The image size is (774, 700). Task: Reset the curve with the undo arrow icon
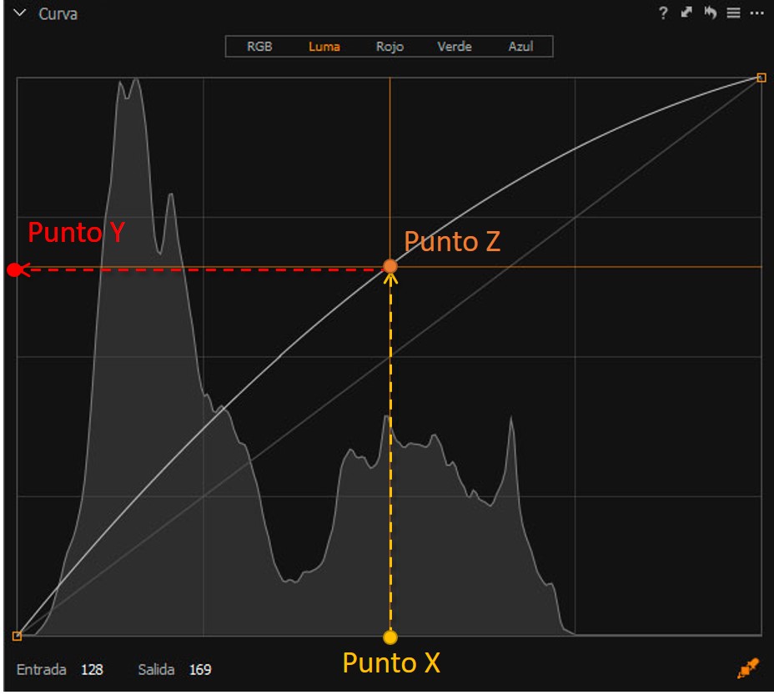tap(710, 13)
